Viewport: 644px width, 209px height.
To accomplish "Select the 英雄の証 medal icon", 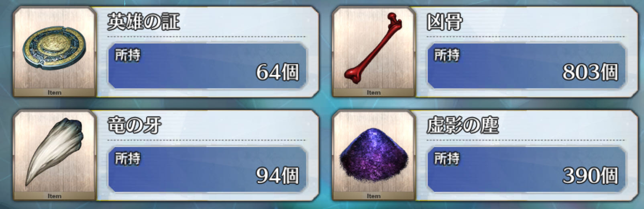I will click(x=54, y=47).
